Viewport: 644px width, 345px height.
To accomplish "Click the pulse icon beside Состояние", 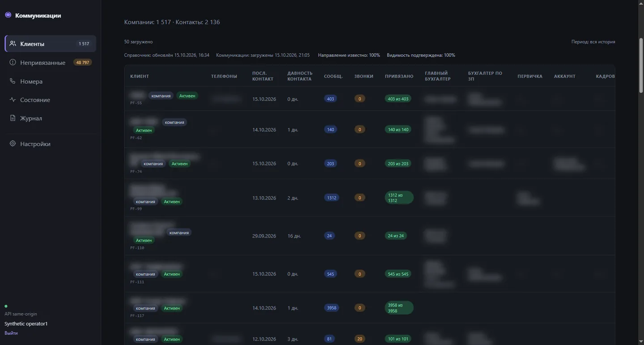I will point(13,99).
